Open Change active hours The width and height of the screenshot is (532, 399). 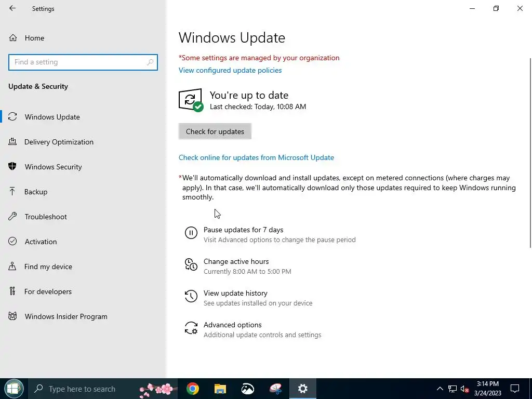click(238, 267)
